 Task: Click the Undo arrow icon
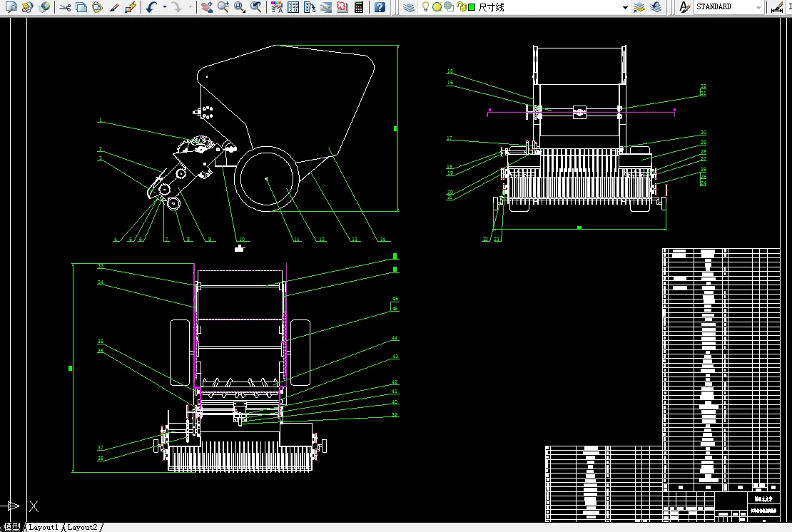pyautogui.click(x=151, y=7)
